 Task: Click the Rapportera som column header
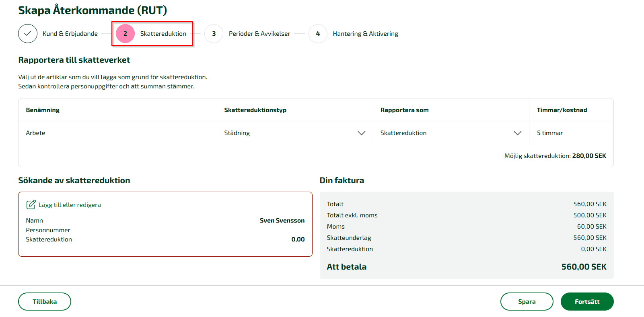pyautogui.click(x=405, y=110)
